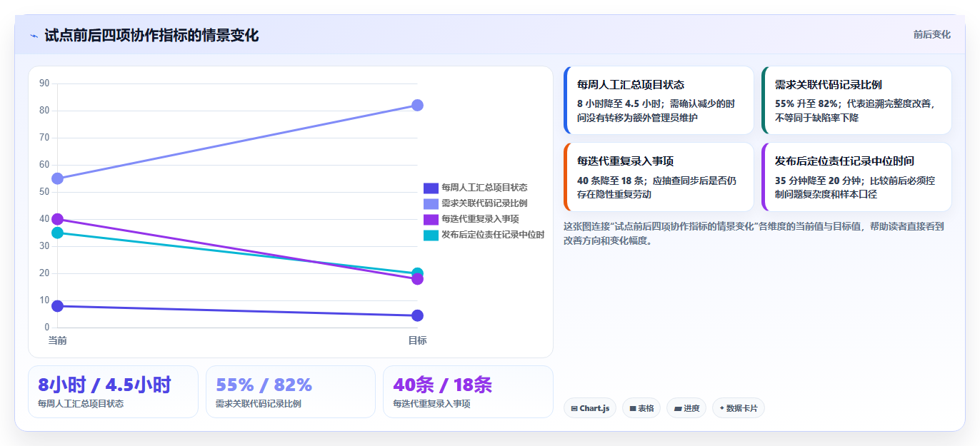
Task: Click the purple 当前 data point at 40
Action: pos(58,219)
